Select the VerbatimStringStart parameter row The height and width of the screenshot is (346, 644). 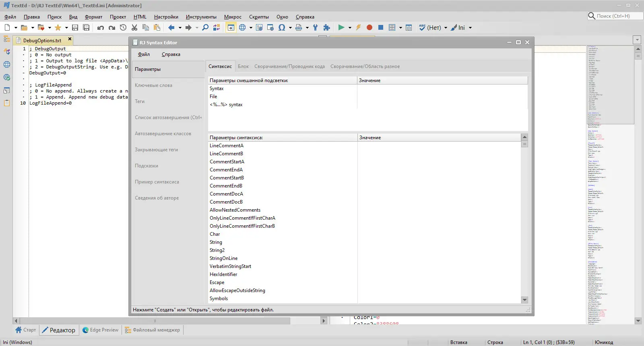tap(364, 266)
